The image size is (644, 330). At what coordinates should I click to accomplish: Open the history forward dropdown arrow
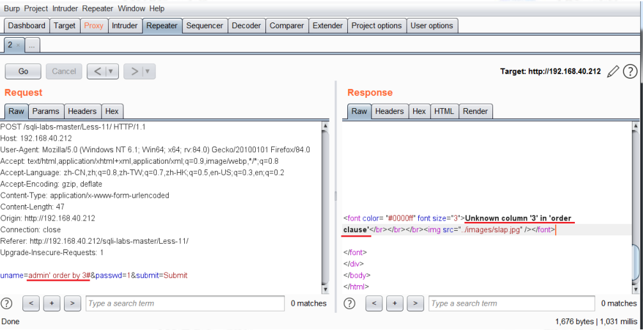[148, 72]
